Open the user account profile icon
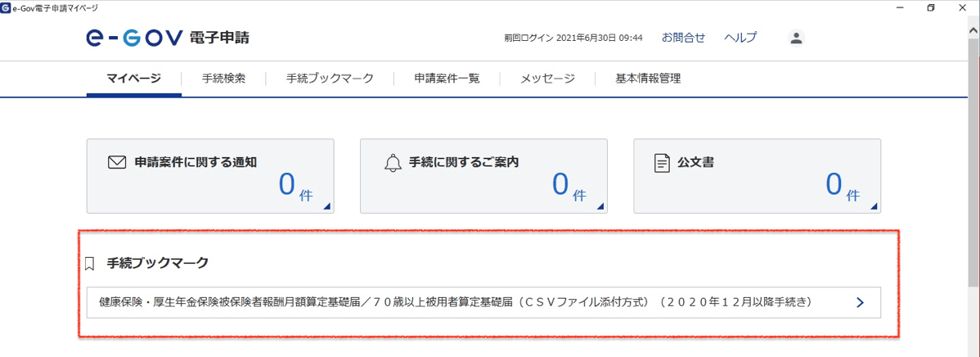Screen dimensions: 980x357 [796, 38]
